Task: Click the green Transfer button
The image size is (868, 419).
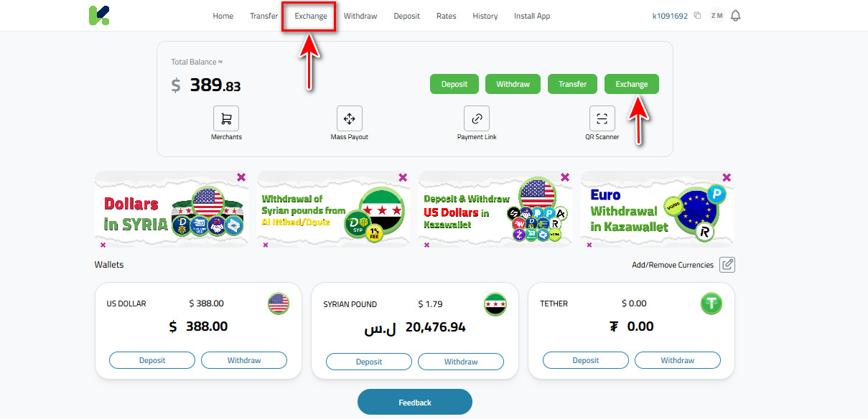Action: pyautogui.click(x=573, y=84)
